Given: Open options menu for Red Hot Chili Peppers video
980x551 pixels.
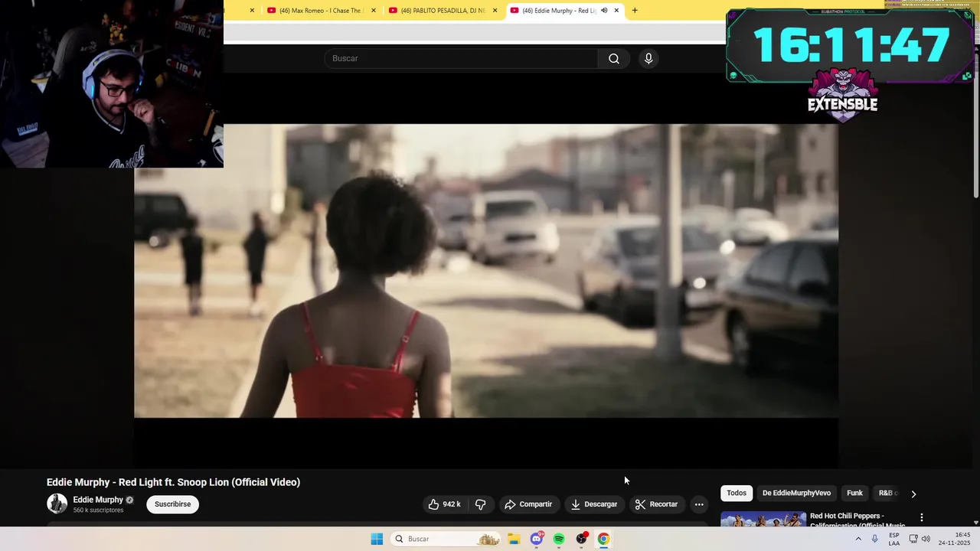Looking at the screenshot, I should (922, 518).
